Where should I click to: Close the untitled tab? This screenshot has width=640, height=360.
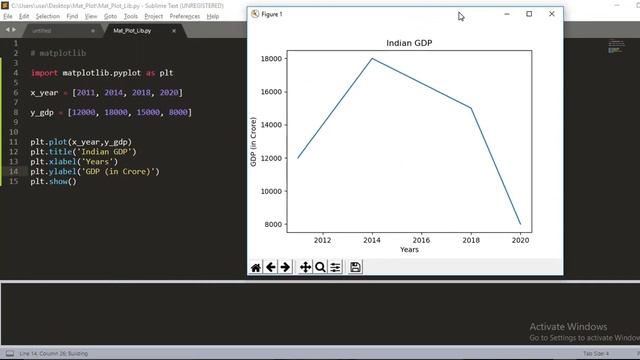[x=93, y=31]
